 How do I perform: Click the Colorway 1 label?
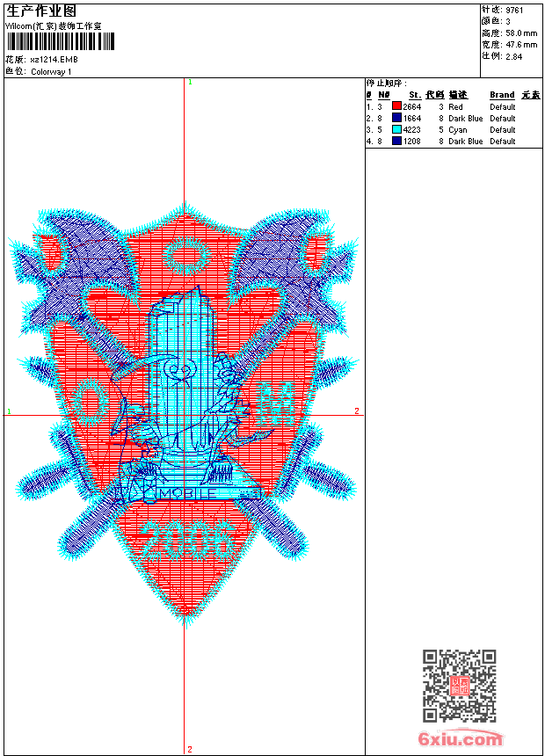[51, 72]
